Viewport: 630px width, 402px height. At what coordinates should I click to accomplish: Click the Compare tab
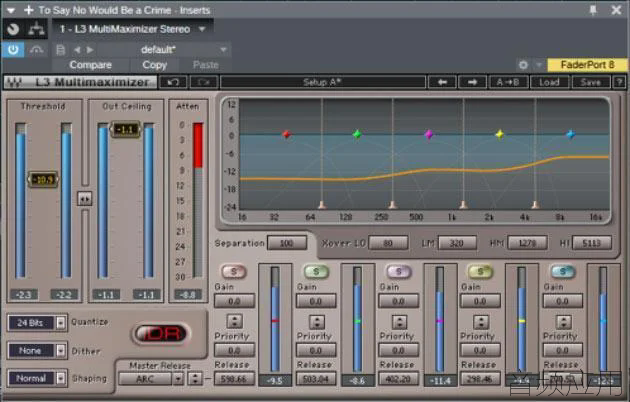(90, 65)
